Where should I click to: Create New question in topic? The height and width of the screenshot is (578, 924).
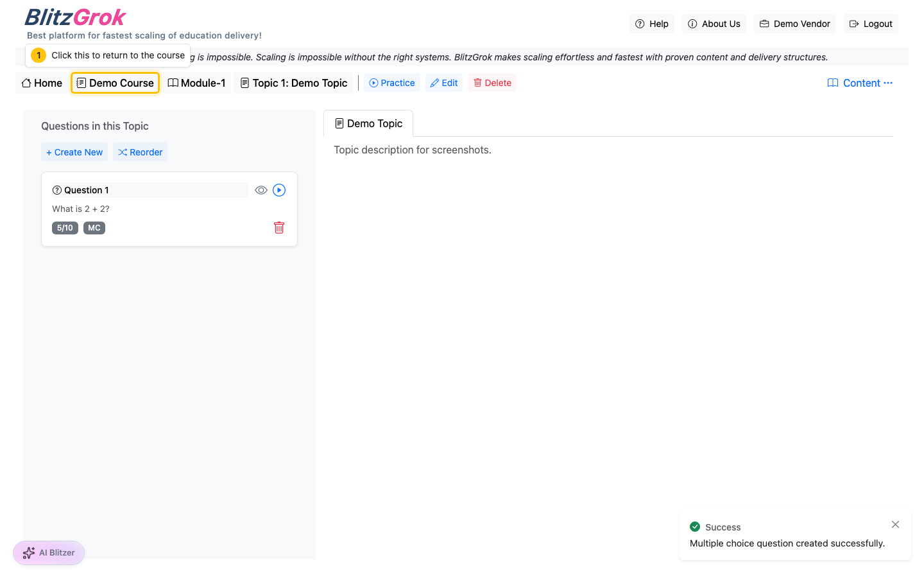coord(74,152)
